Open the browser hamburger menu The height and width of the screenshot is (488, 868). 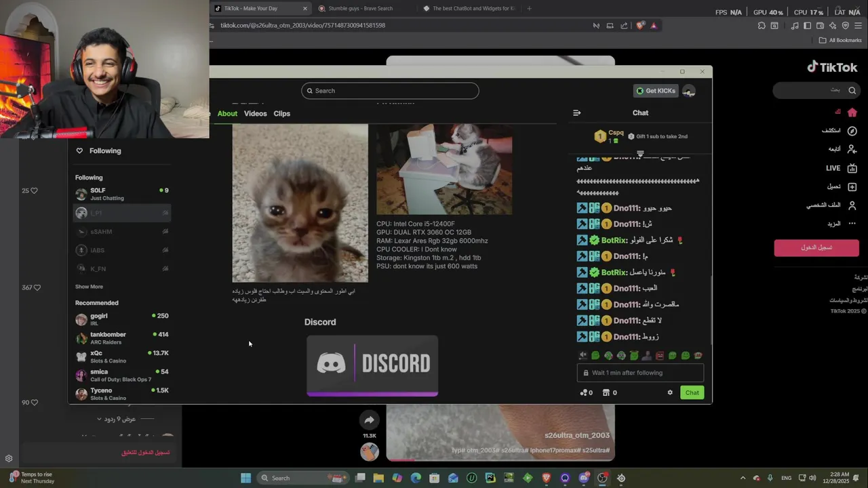[x=858, y=26]
